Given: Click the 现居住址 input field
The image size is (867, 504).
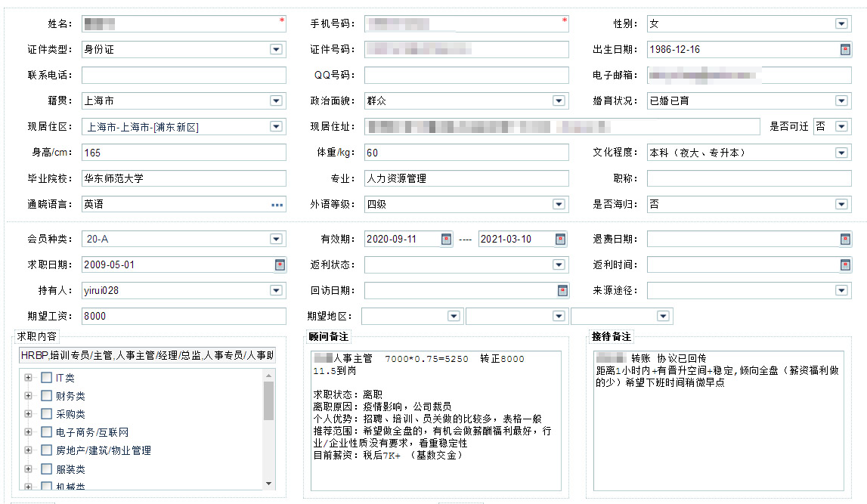Looking at the screenshot, I should tap(562, 126).
